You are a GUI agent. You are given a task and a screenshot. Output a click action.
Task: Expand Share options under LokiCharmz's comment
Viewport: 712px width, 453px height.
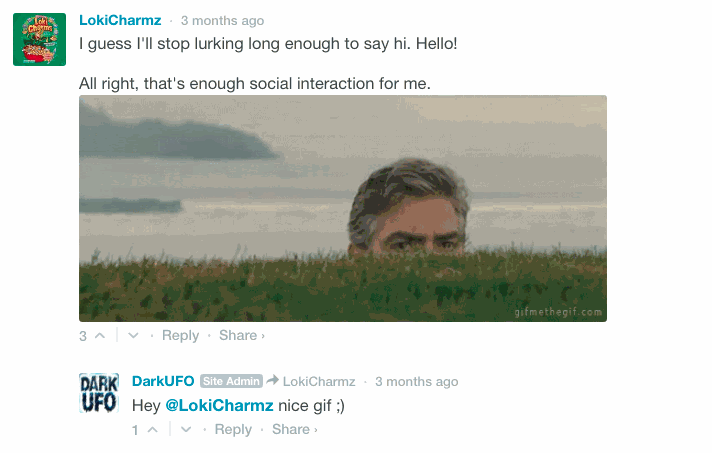pos(241,336)
